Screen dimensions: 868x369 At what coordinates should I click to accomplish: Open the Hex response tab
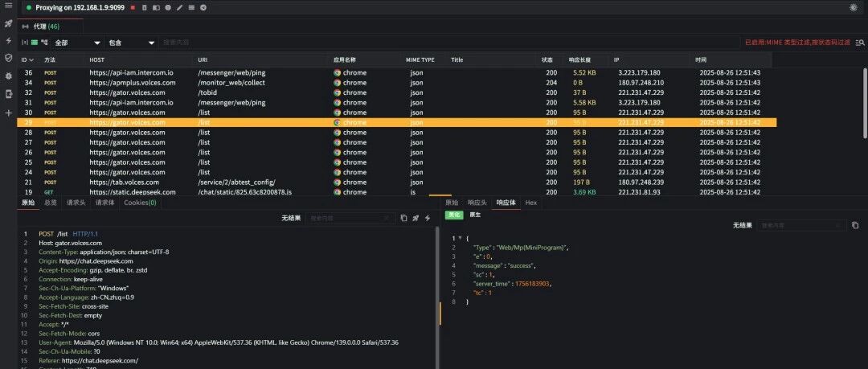531,203
